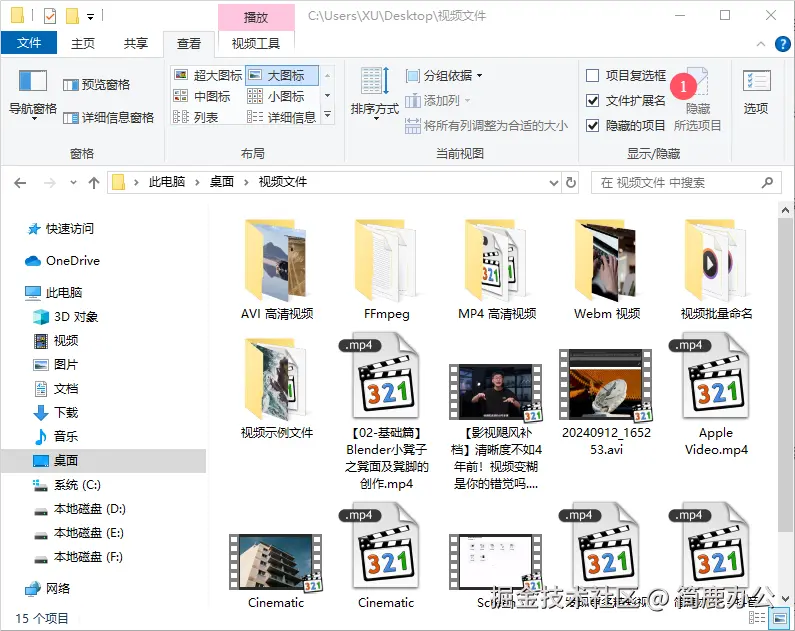Open the quick access toolbar customize arrow
Viewport: 795px width, 631px height.
pyautogui.click(x=90, y=17)
